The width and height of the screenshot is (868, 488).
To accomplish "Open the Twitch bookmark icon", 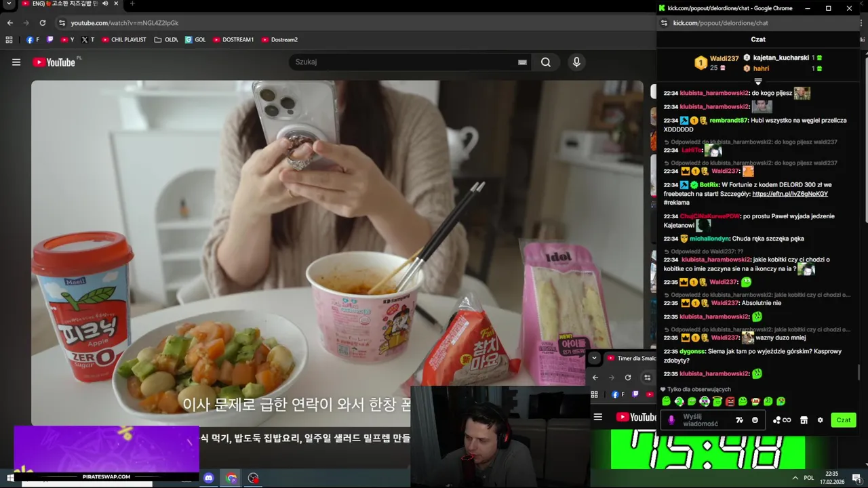I will (x=50, y=40).
